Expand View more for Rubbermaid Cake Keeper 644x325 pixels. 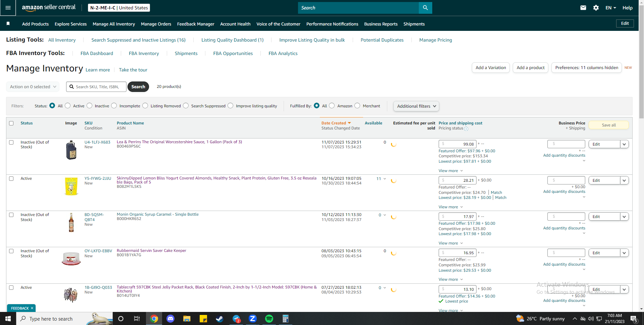pos(451,279)
